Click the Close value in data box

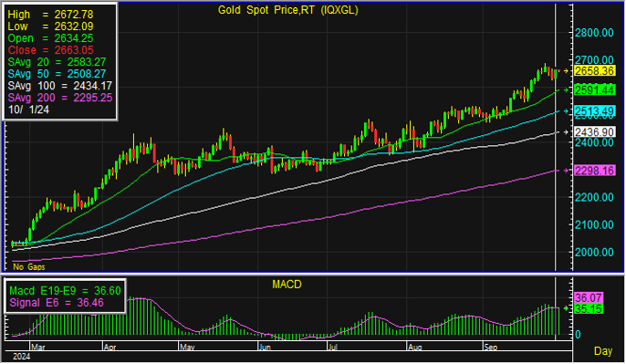point(50,50)
